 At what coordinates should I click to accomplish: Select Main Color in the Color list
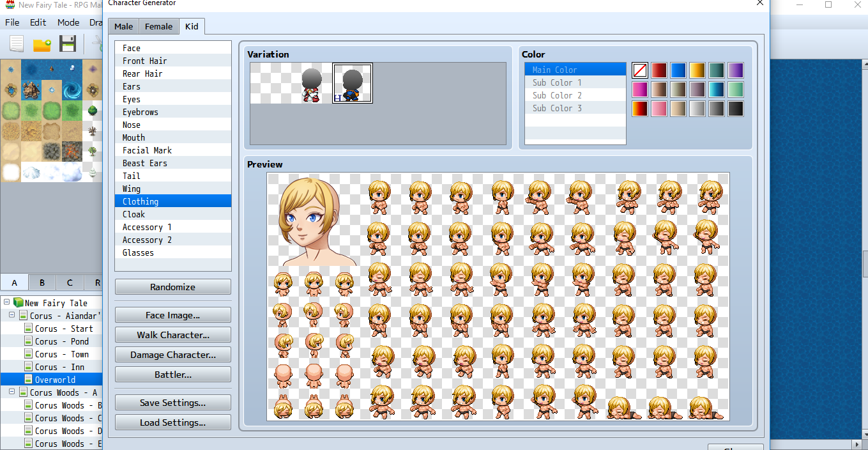pos(575,70)
